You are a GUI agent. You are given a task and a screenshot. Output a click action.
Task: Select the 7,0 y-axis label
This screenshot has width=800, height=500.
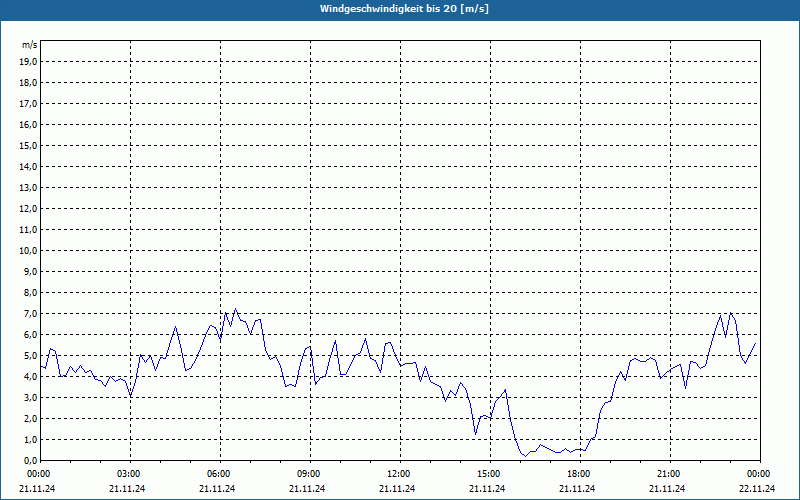pyautogui.click(x=30, y=314)
